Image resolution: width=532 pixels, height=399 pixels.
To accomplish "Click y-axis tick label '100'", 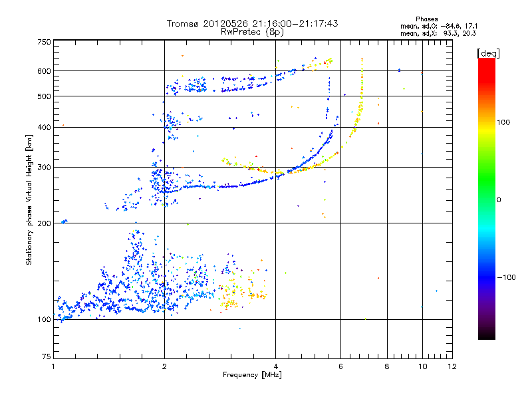I will pyautogui.click(x=45, y=320).
